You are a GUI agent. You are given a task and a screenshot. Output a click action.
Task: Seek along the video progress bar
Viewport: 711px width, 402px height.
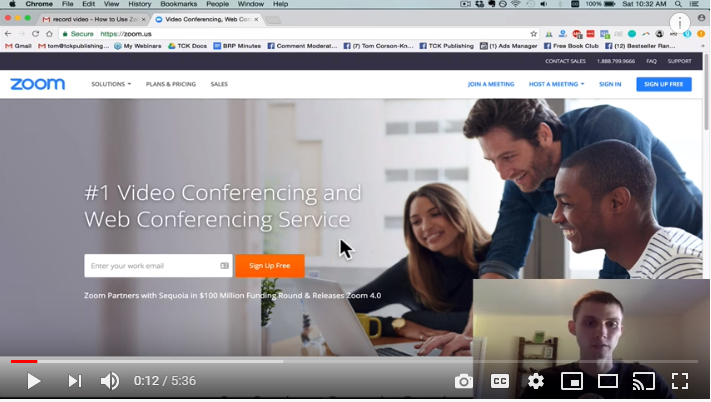tap(354, 361)
